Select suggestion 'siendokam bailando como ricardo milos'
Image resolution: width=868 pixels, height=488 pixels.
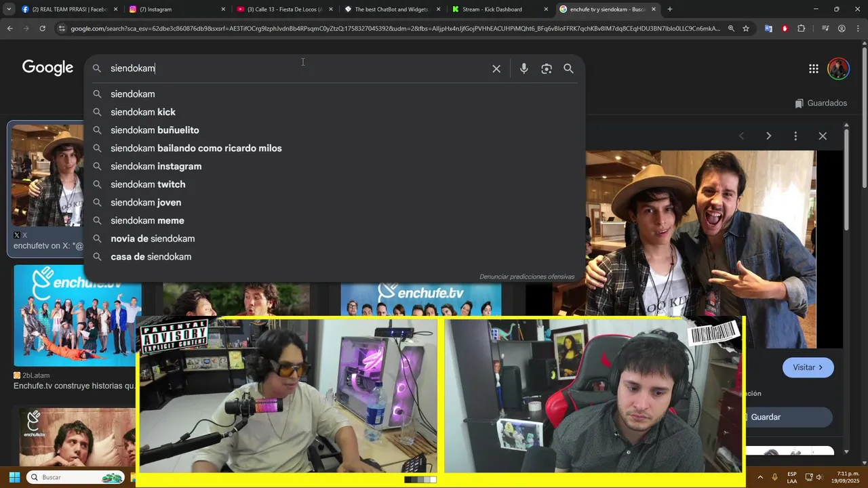[x=334, y=148]
